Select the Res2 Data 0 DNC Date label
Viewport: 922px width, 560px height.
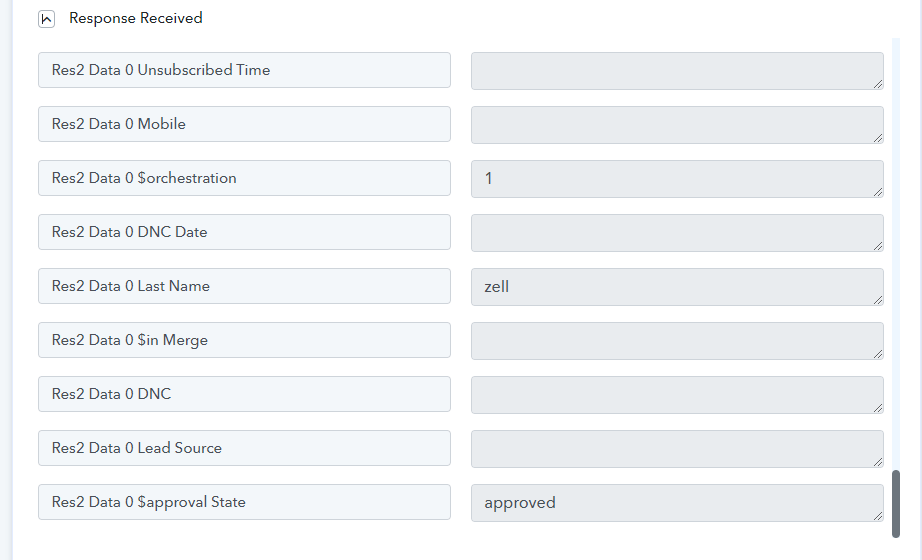pyautogui.click(x=244, y=232)
